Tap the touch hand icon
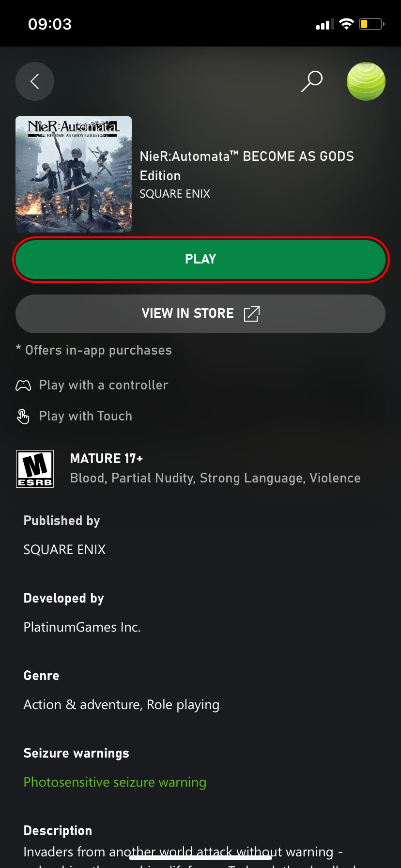Viewport: 401px width, 868px height. click(x=23, y=416)
